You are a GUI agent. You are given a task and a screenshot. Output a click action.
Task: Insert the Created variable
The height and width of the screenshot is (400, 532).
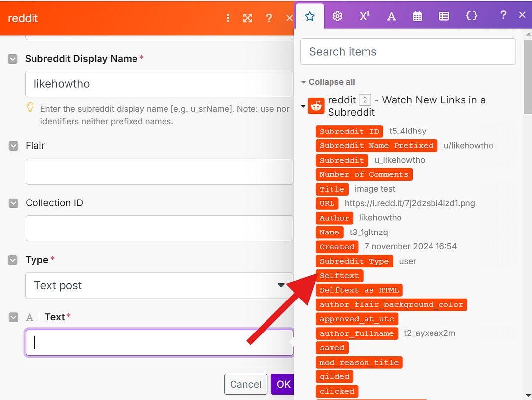337,247
